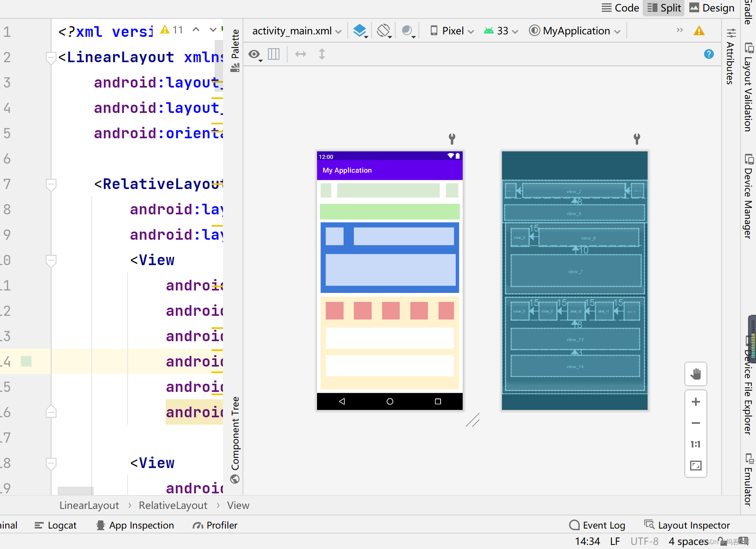This screenshot has width=756, height=549.
Task: Click the recents square in preview navigation bar
Action: 438,401
